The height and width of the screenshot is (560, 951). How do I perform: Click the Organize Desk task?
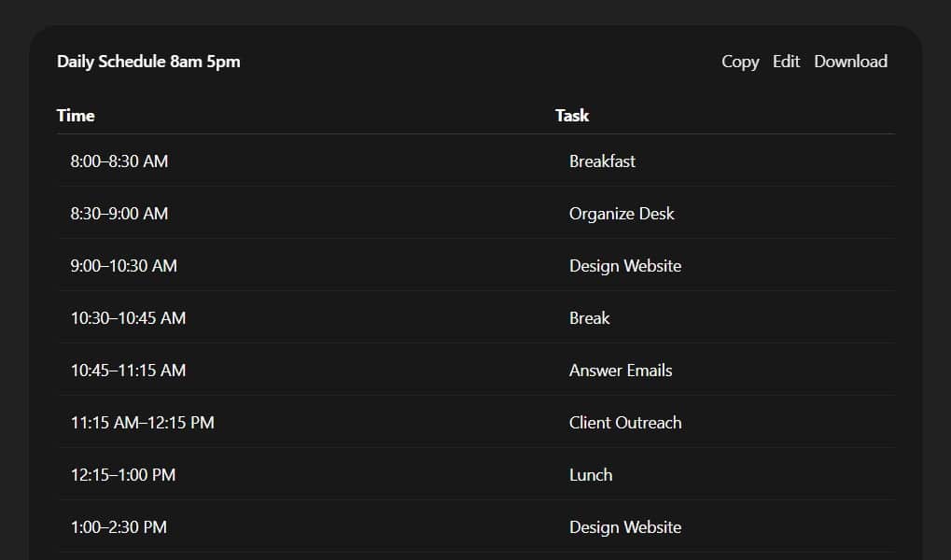click(x=622, y=214)
